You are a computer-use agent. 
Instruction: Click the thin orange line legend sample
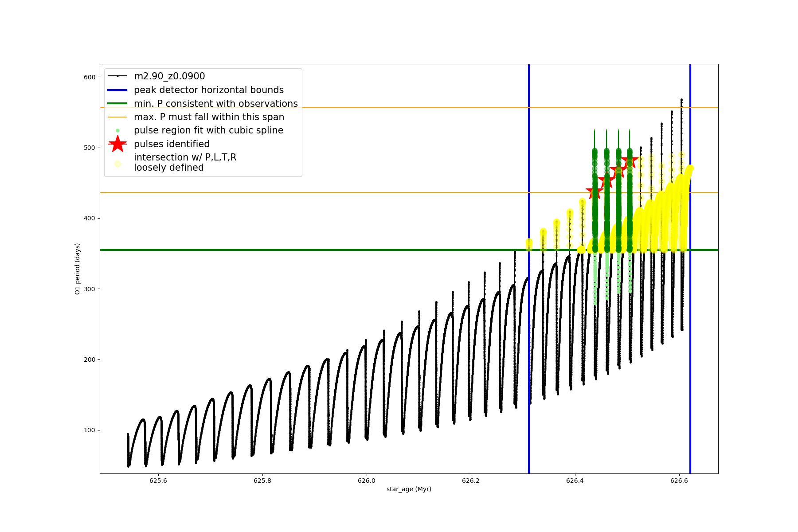(117, 117)
